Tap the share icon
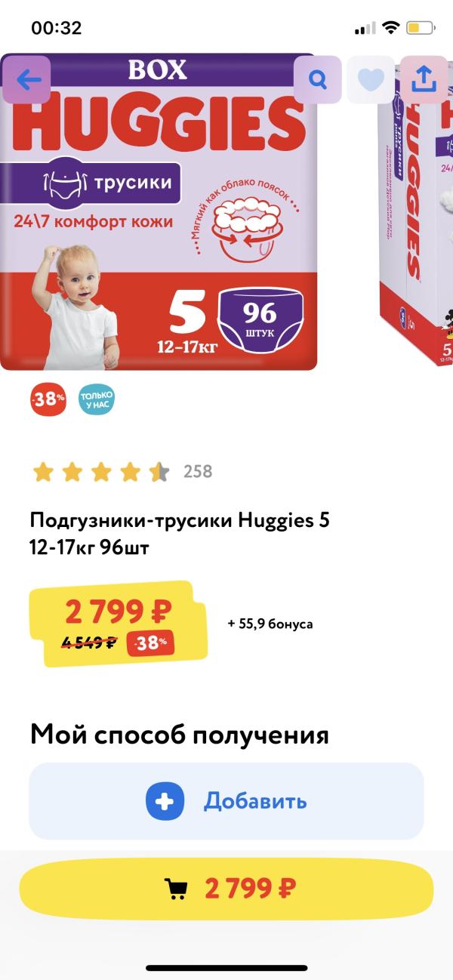 tap(424, 79)
